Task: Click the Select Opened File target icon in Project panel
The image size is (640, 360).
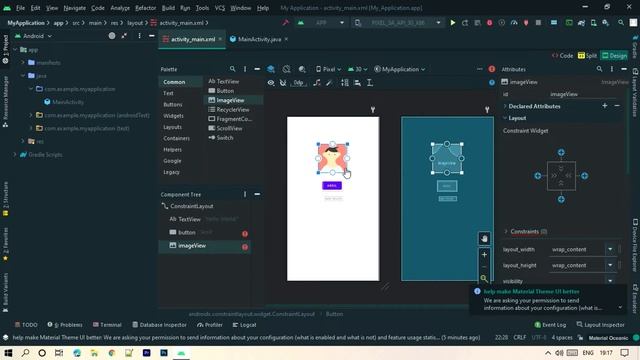Action: (x=112, y=36)
